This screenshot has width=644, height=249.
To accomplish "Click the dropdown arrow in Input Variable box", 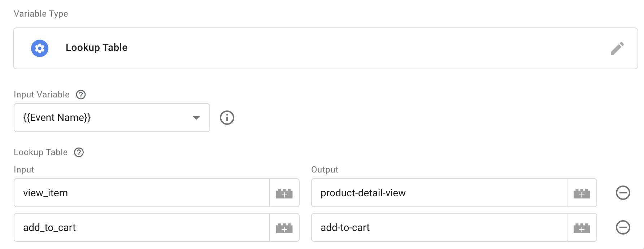I will [x=196, y=118].
